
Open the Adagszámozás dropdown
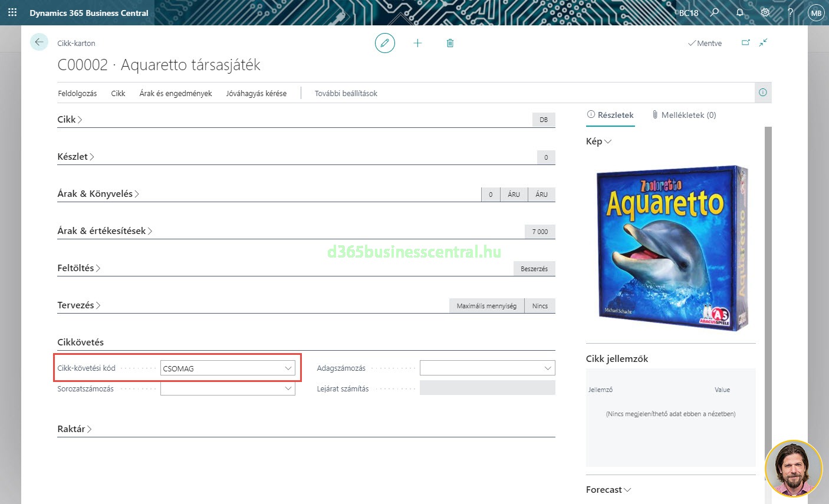click(x=548, y=368)
